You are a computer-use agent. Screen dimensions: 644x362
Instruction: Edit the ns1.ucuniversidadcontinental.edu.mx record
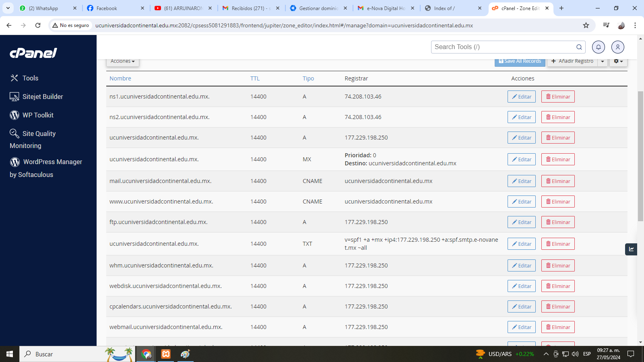click(x=521, y=97)
